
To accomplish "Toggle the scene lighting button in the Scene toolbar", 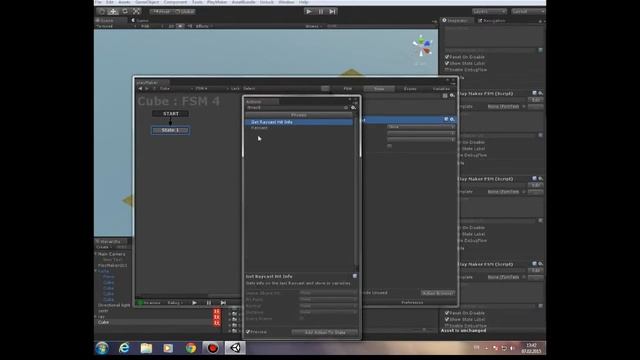I will pos(180,26).
